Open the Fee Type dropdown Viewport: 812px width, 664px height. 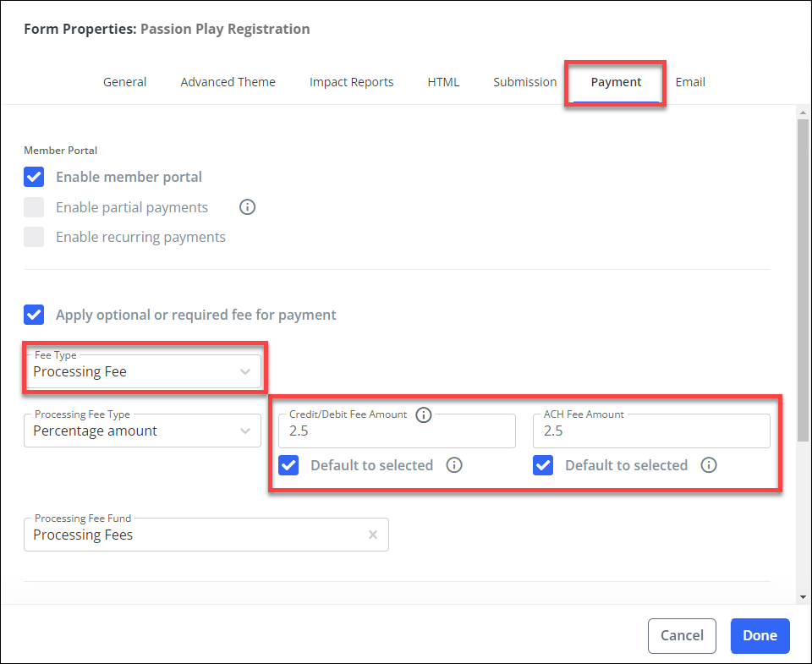point(142,371)
